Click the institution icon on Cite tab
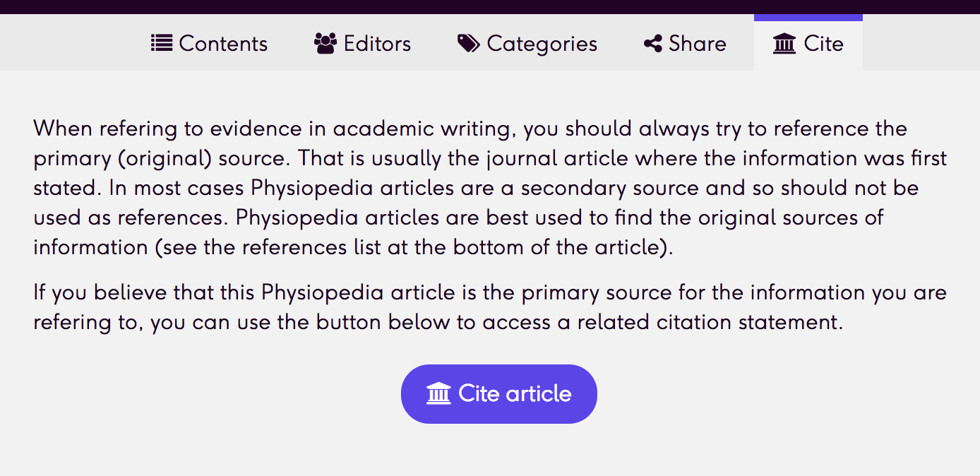This screenshot has width=980, height=476. [784, 44]
